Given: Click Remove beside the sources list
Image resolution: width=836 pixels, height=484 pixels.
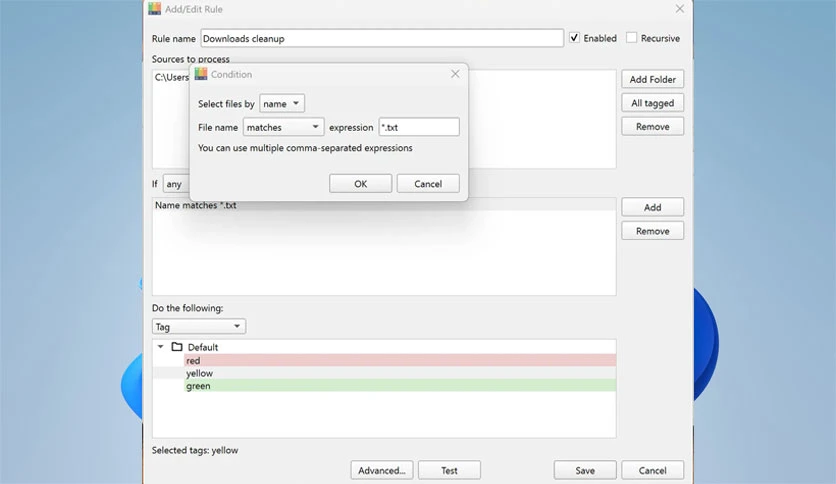Looking at the screenshot, I should (x=653, y=127).
